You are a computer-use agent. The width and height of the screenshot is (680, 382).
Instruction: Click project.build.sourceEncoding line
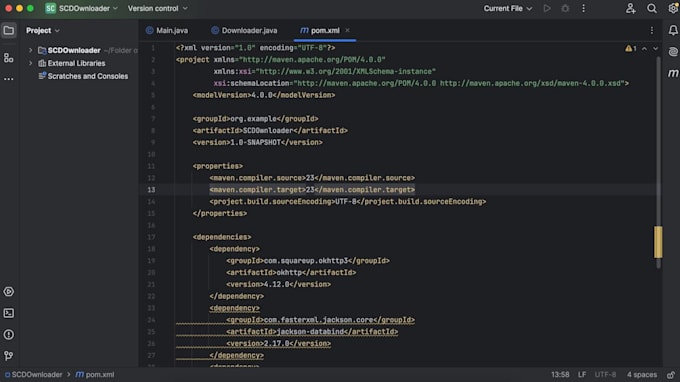348,202
